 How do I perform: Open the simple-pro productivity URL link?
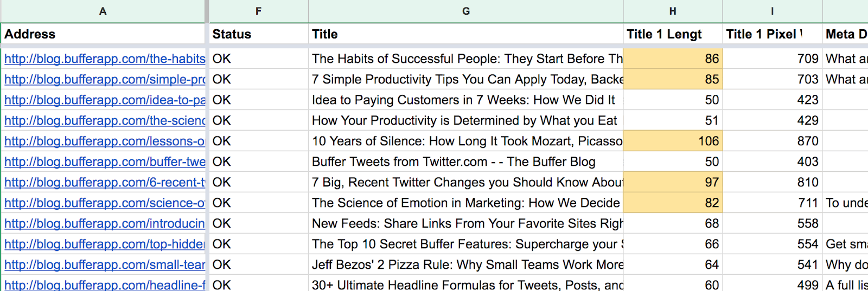click(x=105, y=79)
